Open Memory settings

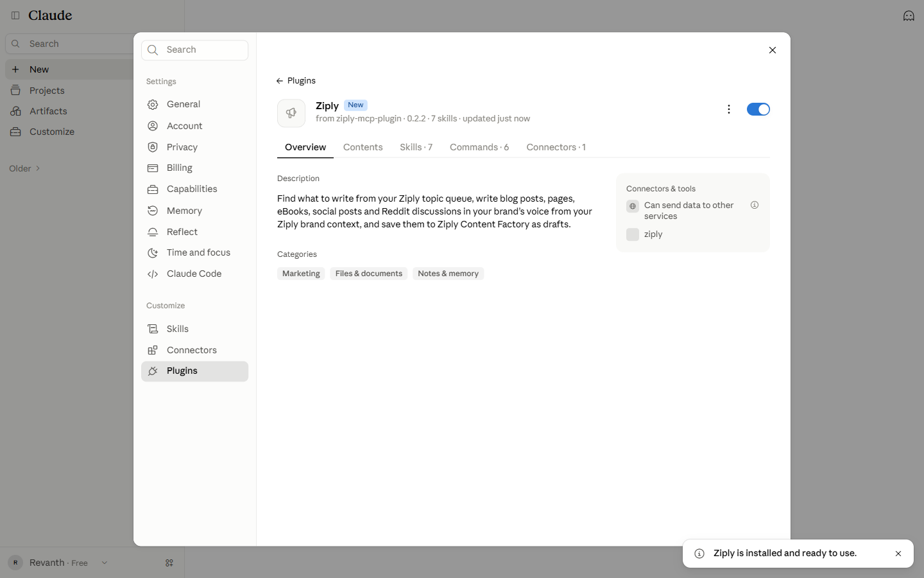coord(194,211)
